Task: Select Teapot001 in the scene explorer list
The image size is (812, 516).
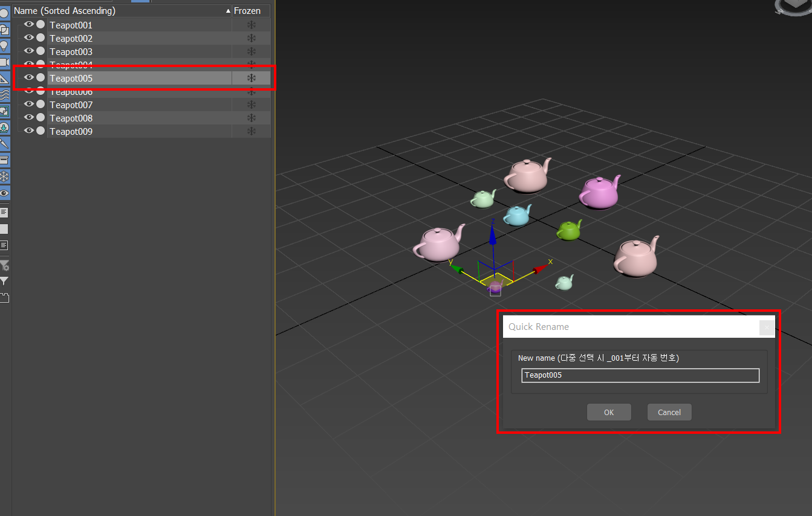Action: point(71,25)
